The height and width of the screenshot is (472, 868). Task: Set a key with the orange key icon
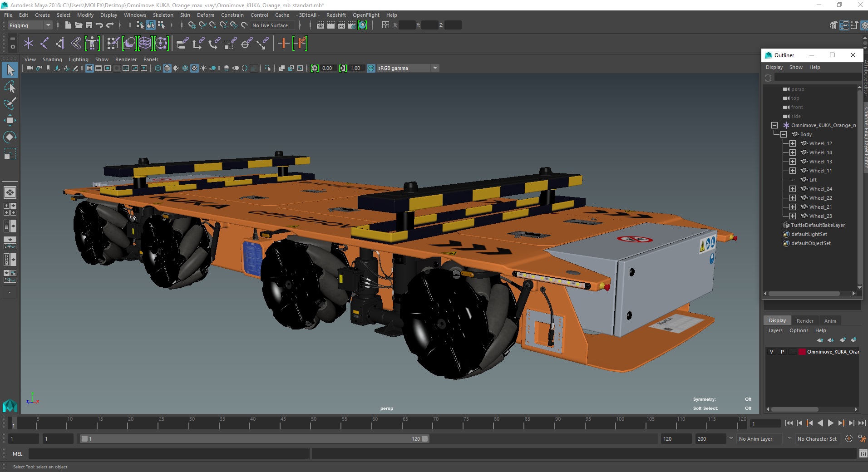coord(284,44)
